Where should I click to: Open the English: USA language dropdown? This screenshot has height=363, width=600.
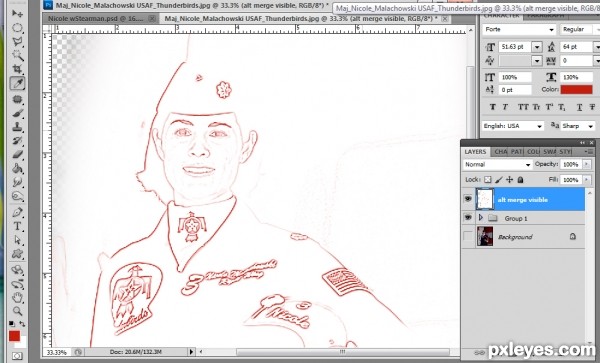click(513, 126)
